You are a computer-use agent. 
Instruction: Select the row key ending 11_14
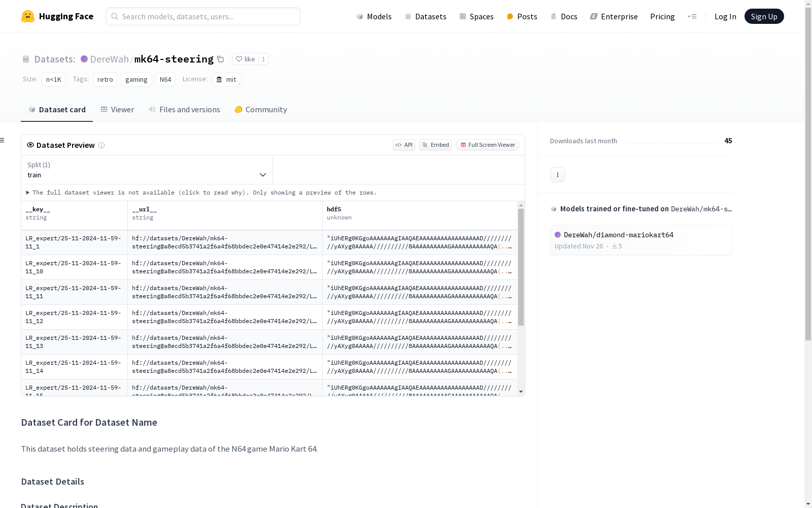(74, 367)
